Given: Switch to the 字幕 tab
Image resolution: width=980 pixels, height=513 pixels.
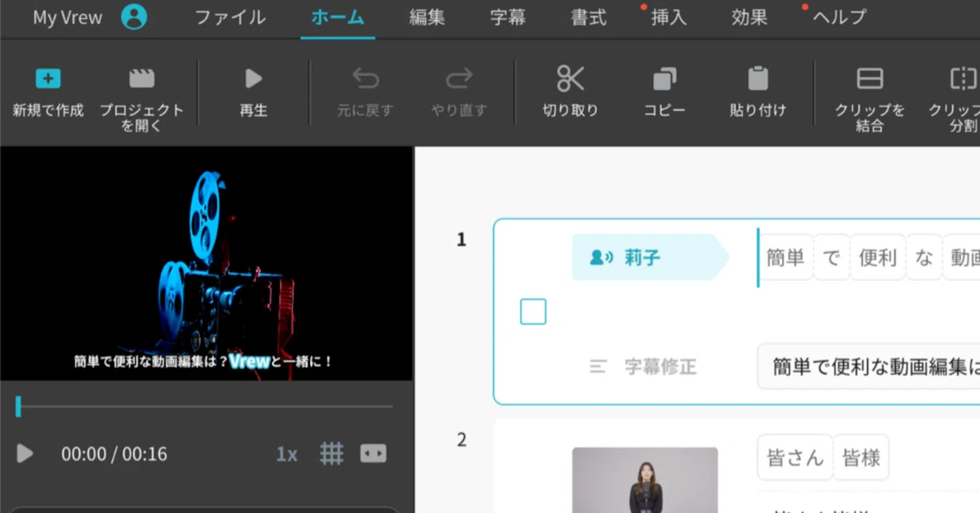Looking at the screenshot, I should tap(508, 17).
